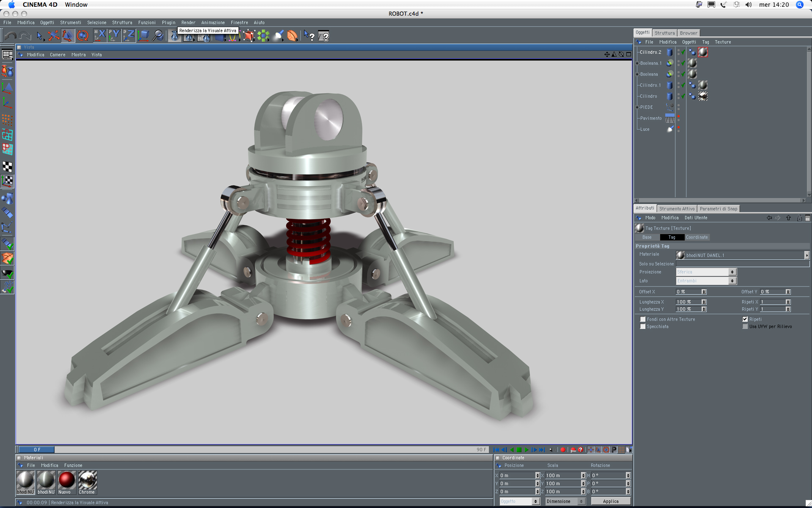
Task: Jump to the end of the animation
Action: tap(542, 450)
